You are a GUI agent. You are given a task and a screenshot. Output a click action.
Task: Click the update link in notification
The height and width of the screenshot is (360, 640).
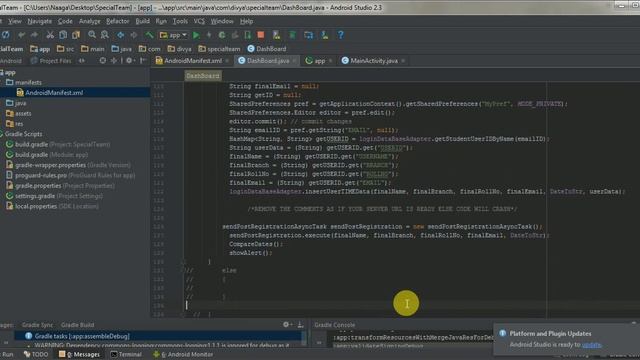tap(591, 345)
